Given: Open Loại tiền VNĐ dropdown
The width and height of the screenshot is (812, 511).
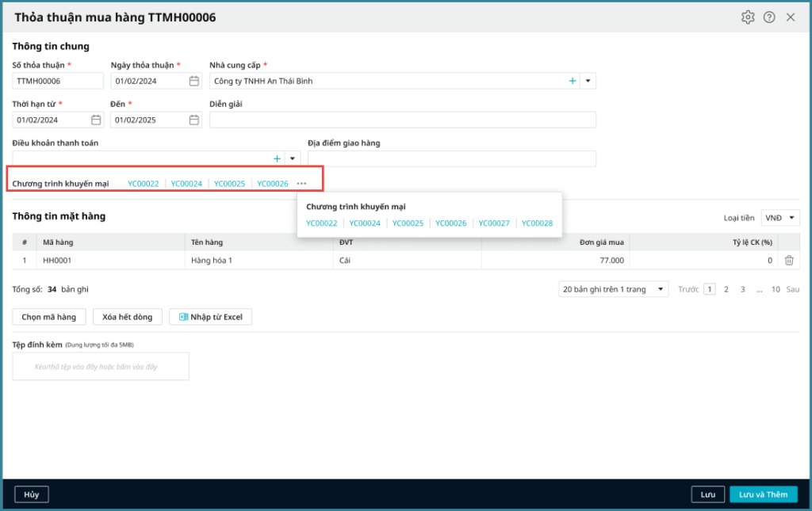Looking at the screenshot, I should (780, 218).
